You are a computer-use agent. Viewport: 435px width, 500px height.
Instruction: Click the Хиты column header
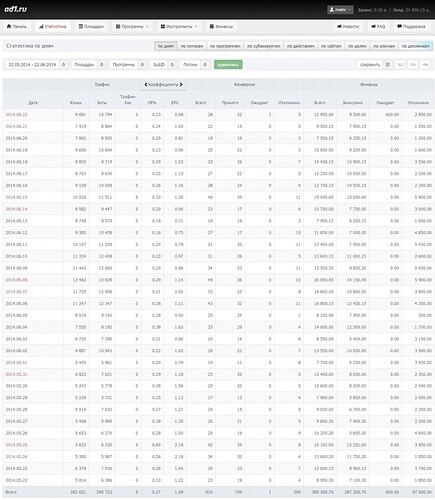[x=102, y=103]
